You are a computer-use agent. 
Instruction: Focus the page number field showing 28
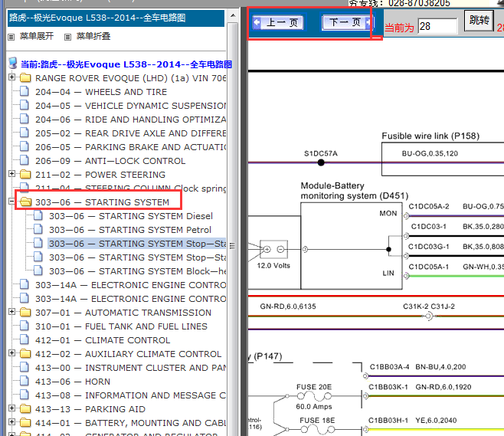(437, 26)
